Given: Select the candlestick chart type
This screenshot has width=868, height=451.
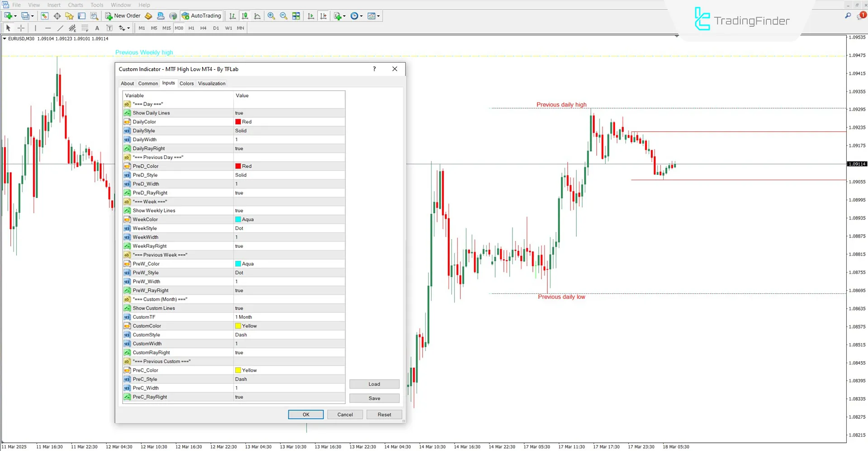Looking at the screenshot, I should pos(245,16).
